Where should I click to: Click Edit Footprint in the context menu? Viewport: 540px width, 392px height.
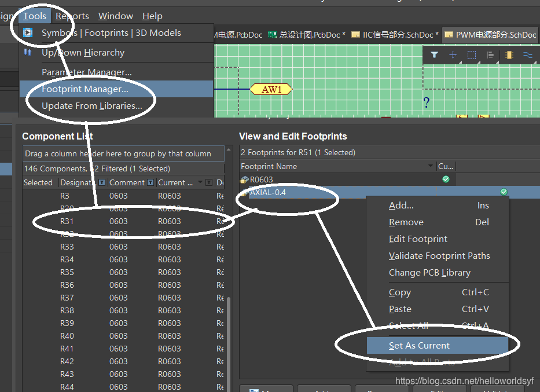coord(418,239)
